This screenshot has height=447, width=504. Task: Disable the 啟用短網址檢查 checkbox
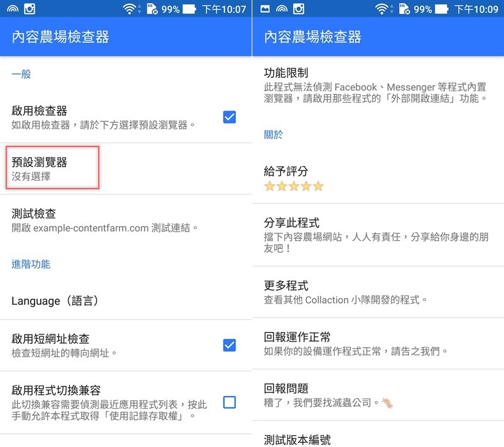pos(230,345)
